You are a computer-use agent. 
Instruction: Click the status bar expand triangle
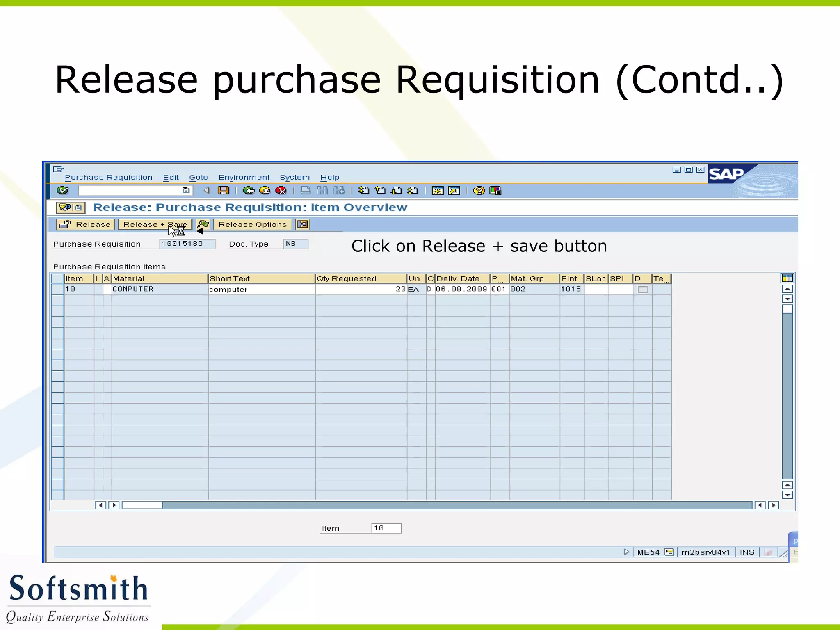(x=626, y=552)
